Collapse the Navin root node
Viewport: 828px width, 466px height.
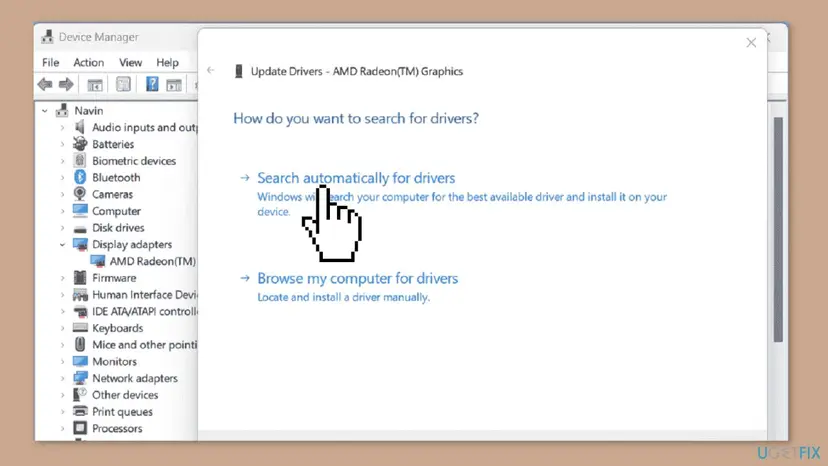[45, 110]
